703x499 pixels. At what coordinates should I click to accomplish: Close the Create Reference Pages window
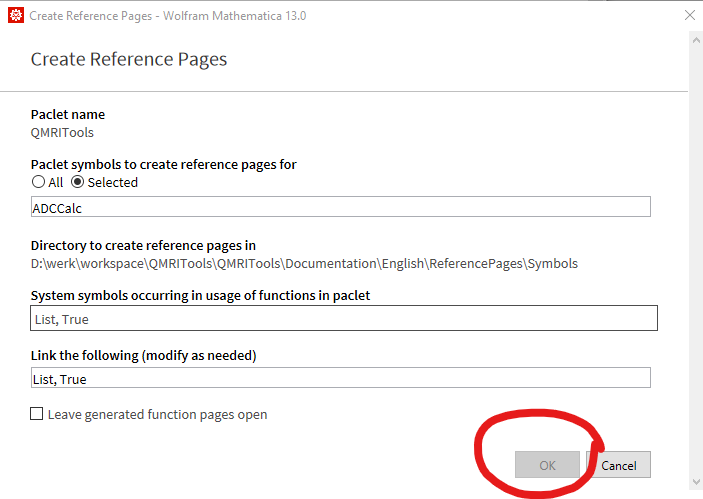click(x=690, y=15)
